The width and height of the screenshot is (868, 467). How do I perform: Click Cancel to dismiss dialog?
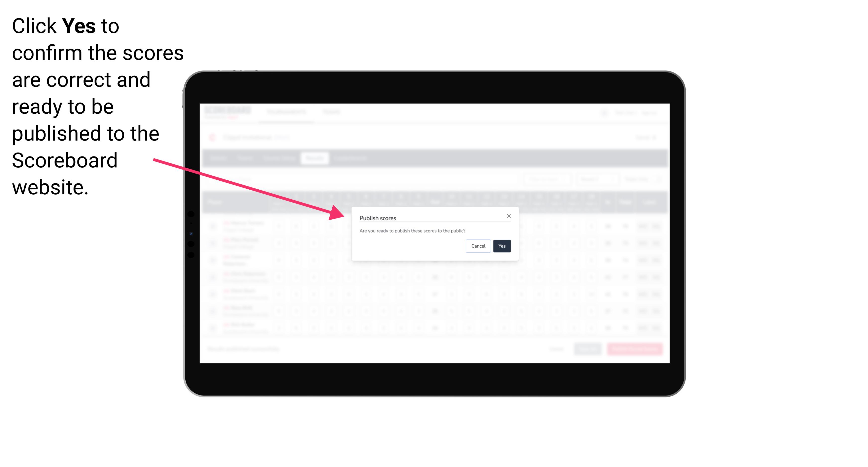(x=478, y=245)
